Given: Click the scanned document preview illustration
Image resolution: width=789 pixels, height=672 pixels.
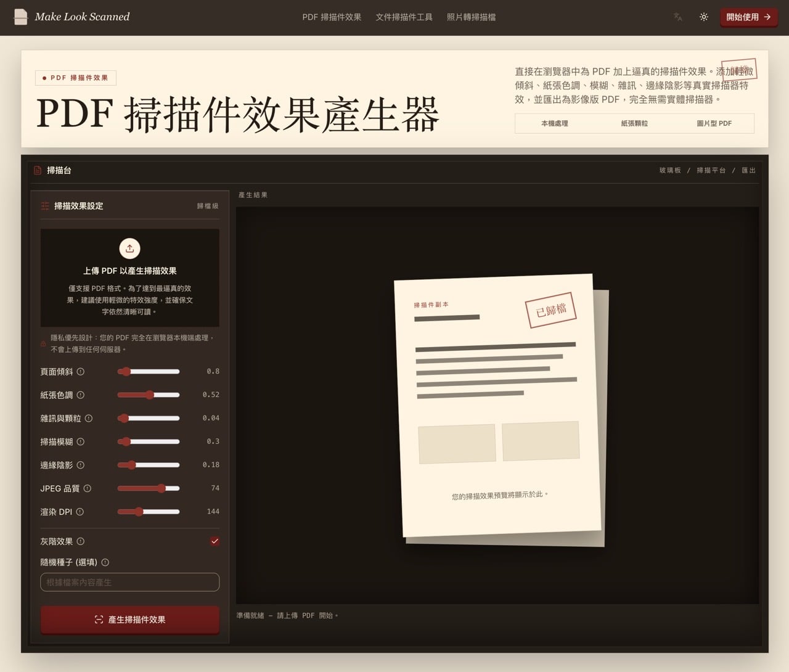Looking at the screenshot, I should coord(500,410).
